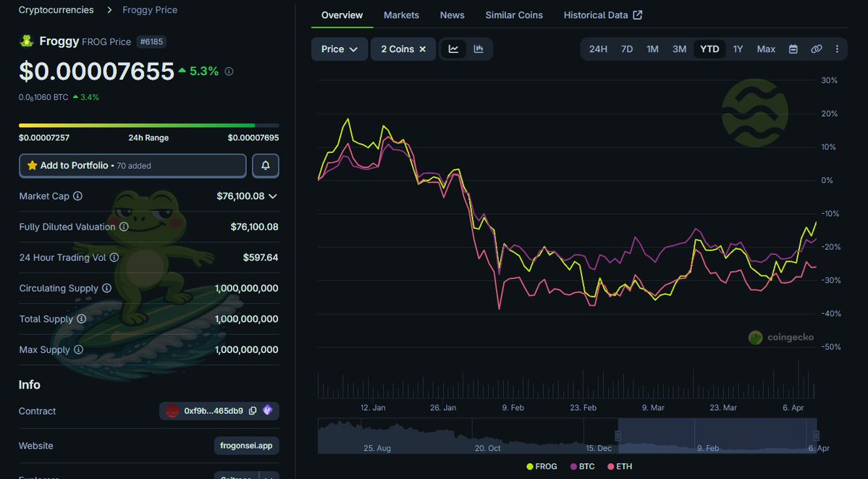Click info icon next to Fully Diluted Valuation
Viewport: 868px width, 479px height.
[124, 227]
